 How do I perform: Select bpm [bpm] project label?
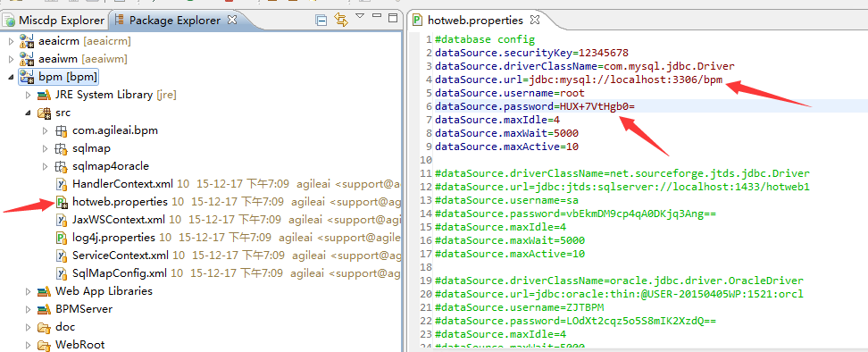(x=68, y=76)
